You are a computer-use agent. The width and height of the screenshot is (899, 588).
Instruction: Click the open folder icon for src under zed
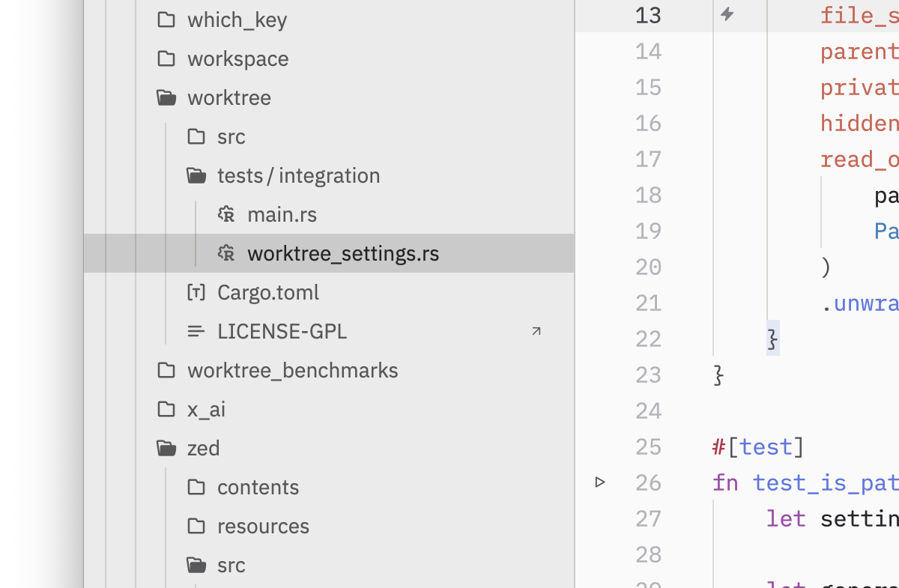point(196,565)
